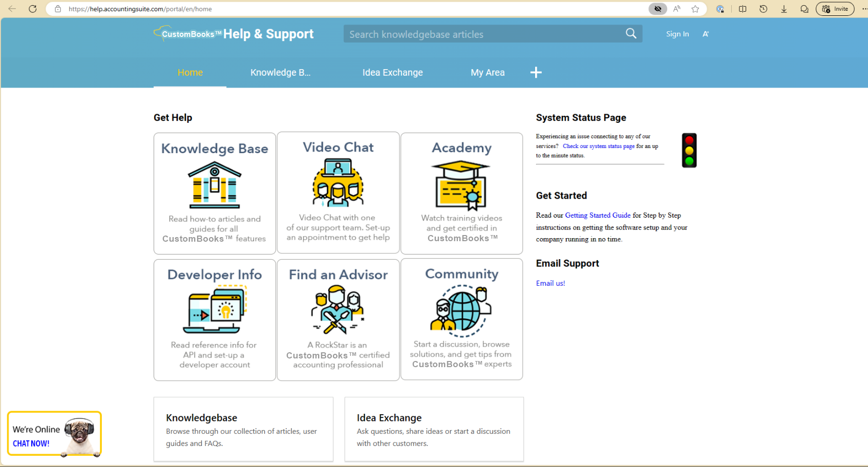Image resolution: width=868 pixels, height=467 pixels.
Task: Select the Home tab
Action: 190,73
